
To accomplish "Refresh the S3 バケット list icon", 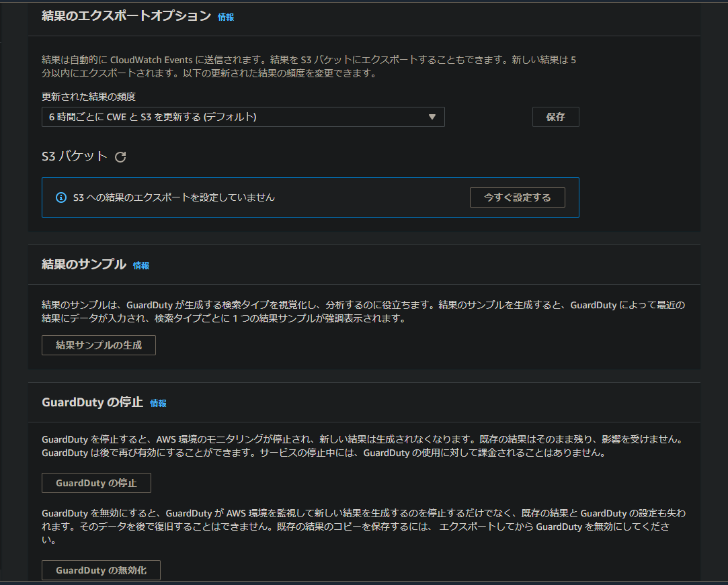I will coord(121,156).
